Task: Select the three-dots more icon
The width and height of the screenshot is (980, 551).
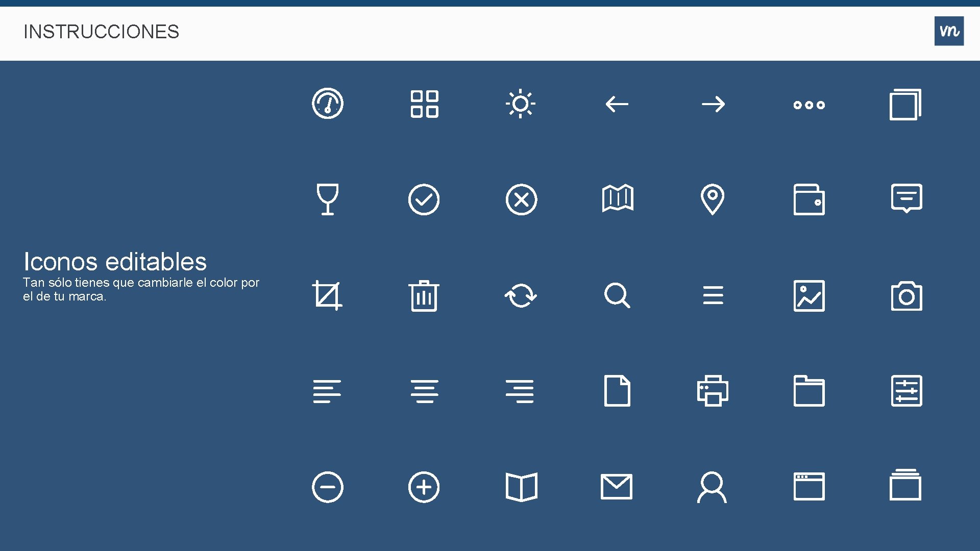Action: coord(809,105)
